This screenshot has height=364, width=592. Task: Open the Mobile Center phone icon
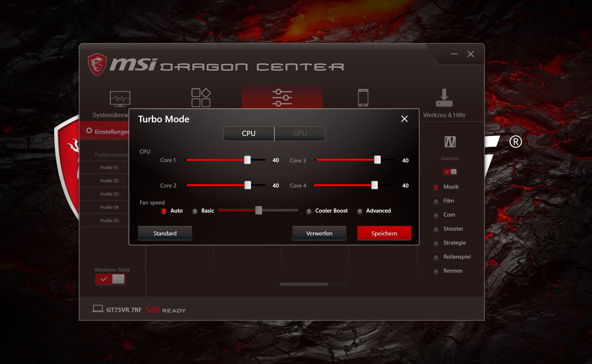pos(363,98)
